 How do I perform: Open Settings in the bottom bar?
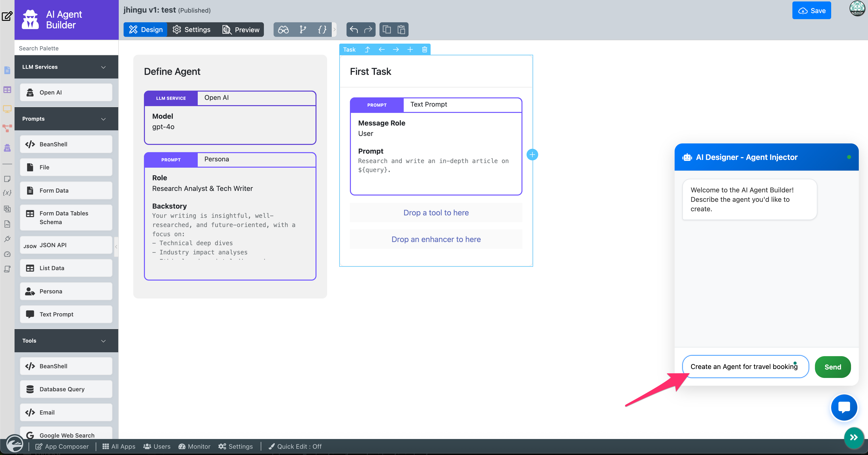[x=236, y=447]
